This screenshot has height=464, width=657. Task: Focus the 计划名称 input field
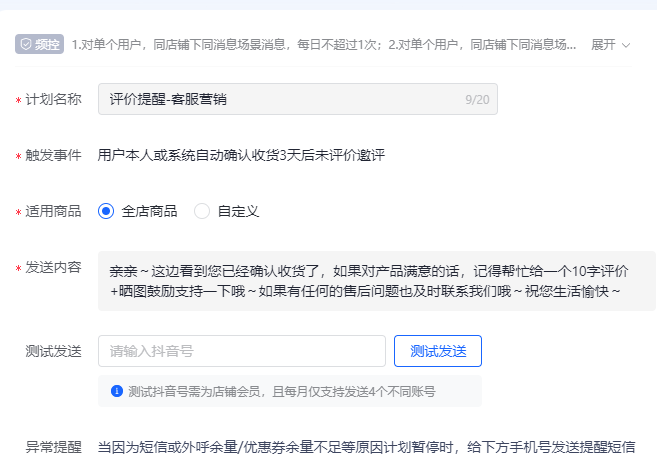click(280, 99)
